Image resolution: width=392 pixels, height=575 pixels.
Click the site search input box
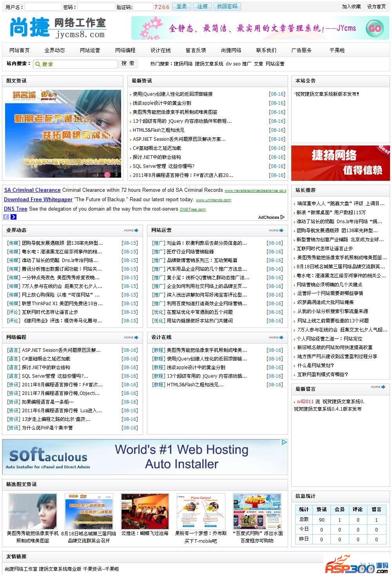(75, 64)
